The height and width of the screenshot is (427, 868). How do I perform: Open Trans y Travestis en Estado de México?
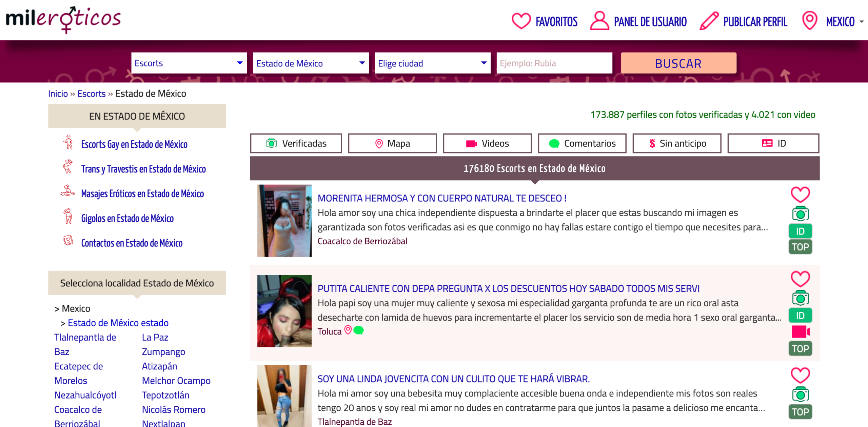(x=143, y=169)
